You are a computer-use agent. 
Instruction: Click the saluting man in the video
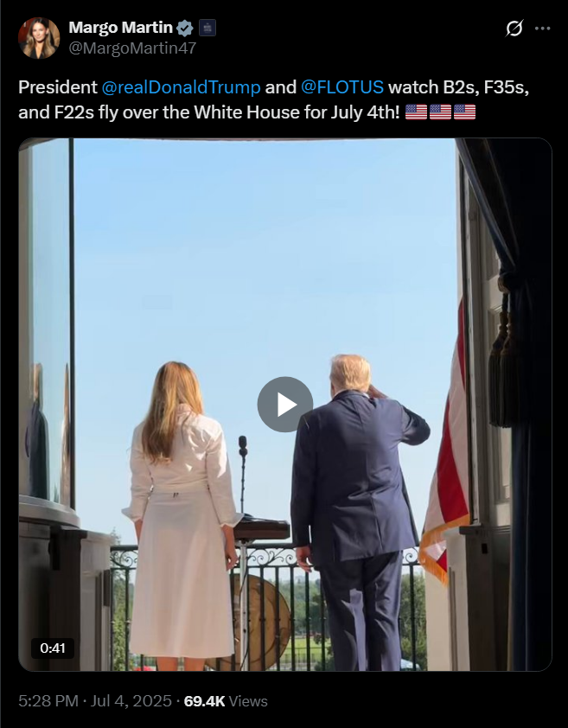coord(357,513)
